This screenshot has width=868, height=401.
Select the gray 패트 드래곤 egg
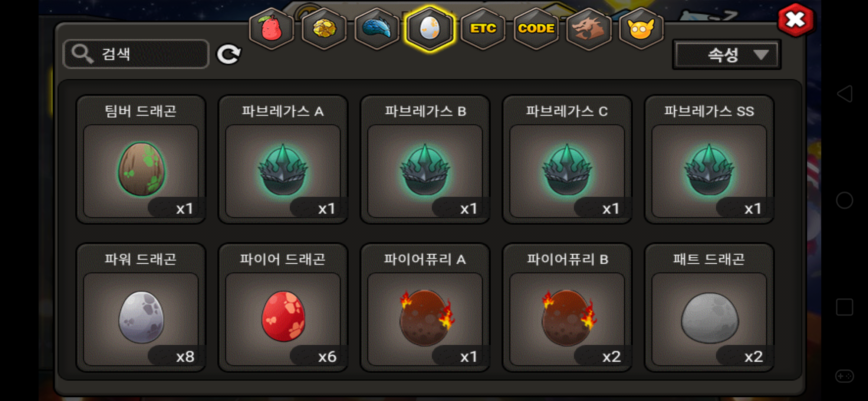pos(709,307)
